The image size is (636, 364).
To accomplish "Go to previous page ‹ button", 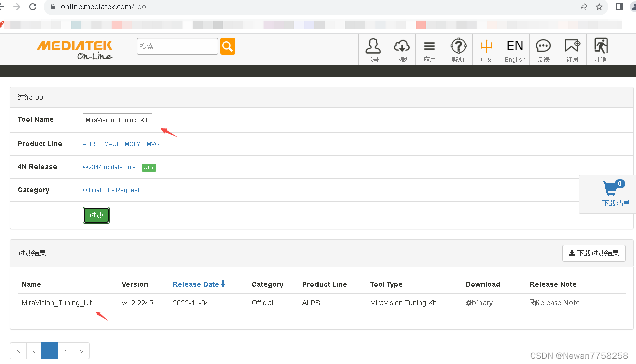I will (x=34, y=351).
